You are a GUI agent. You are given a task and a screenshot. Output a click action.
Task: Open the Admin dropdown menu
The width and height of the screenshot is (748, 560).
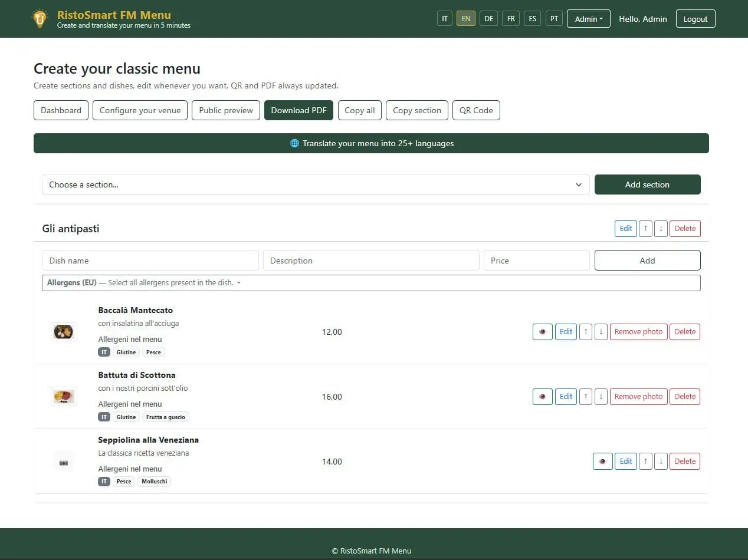pyautogui.click(x=589, y=19)
